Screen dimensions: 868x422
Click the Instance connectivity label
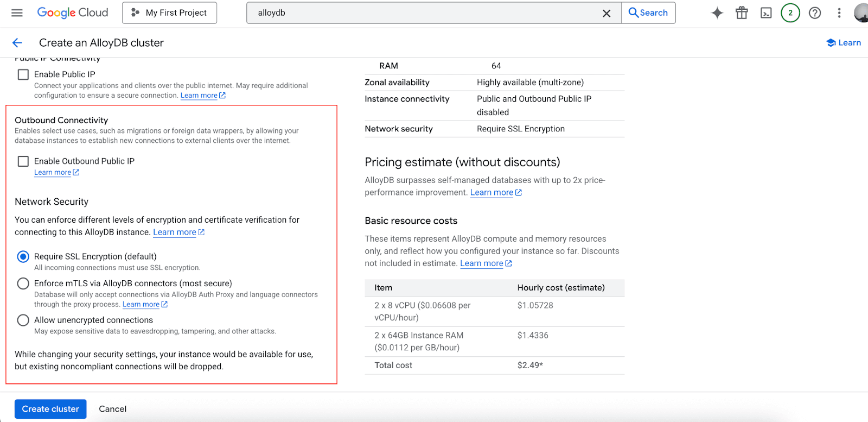[407, 99]
